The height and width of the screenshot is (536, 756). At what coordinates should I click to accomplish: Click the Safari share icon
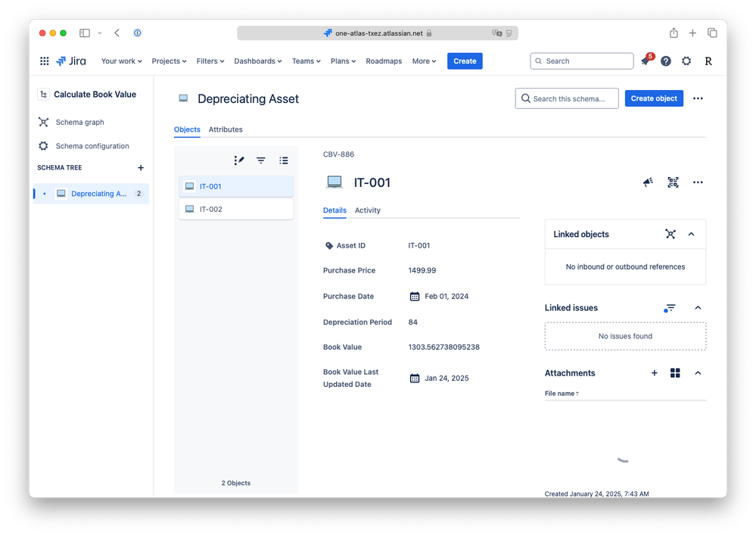[674, 33]
